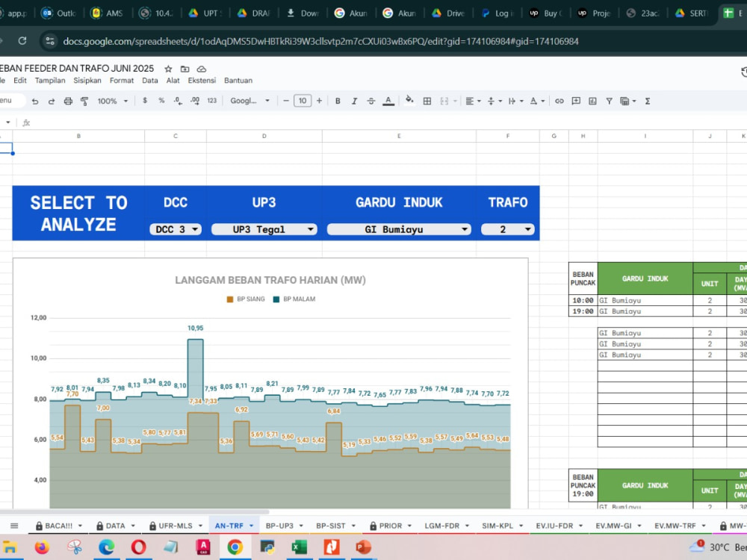The height and width of the screenshot is (560, 747).
Task: Toggle strikethrough formatting
Action: 371,101
